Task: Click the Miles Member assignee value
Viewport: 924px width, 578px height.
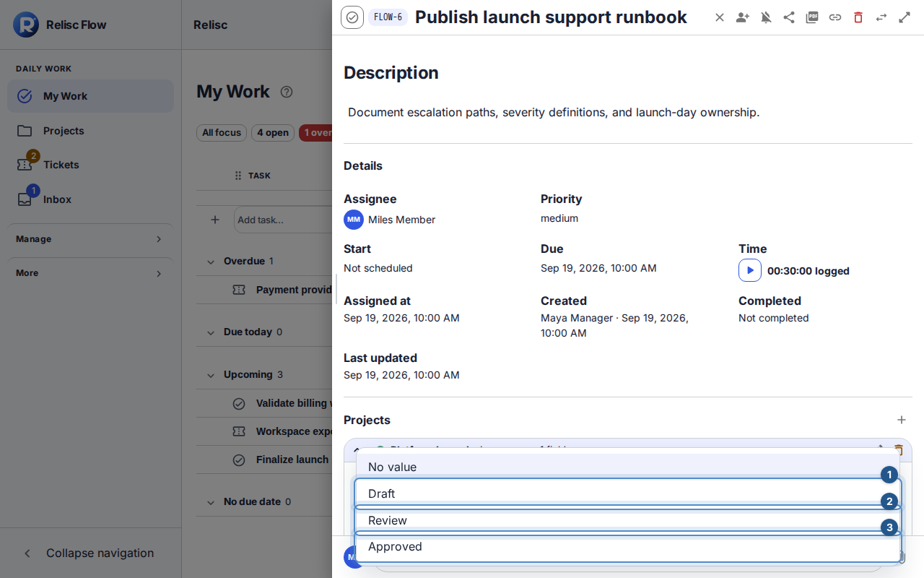Action: tap(390, 220)
